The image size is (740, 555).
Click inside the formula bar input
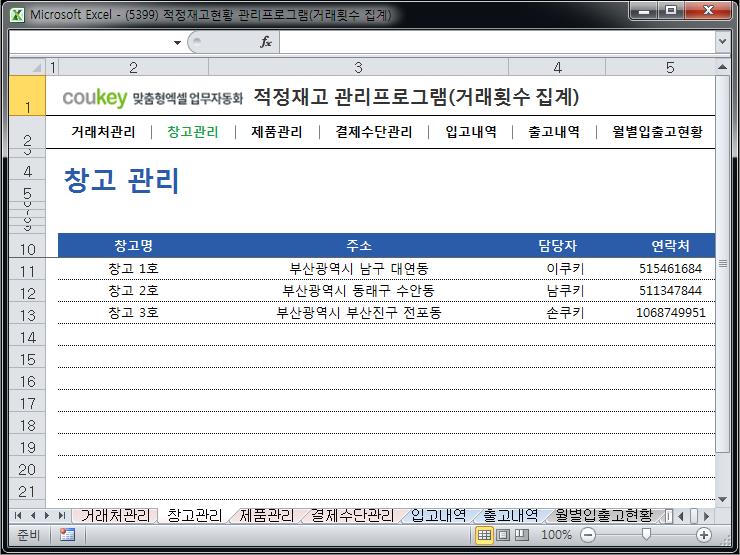(x=497, y=42)
